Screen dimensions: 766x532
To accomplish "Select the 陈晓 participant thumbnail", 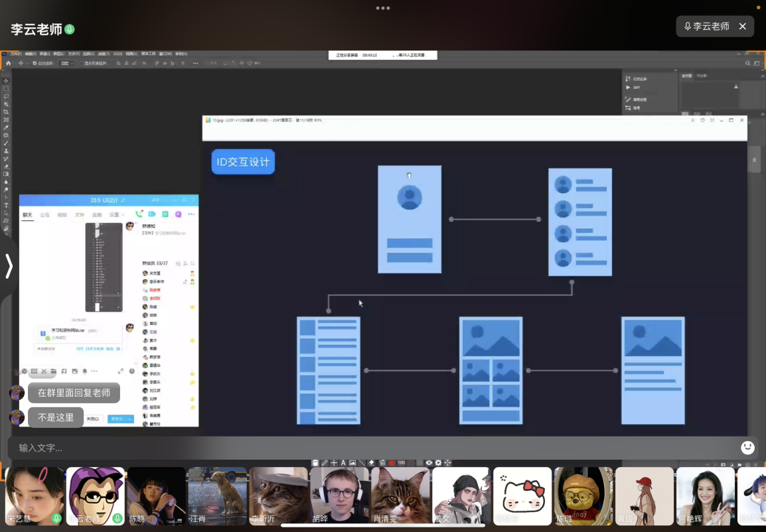I will 157,496.
